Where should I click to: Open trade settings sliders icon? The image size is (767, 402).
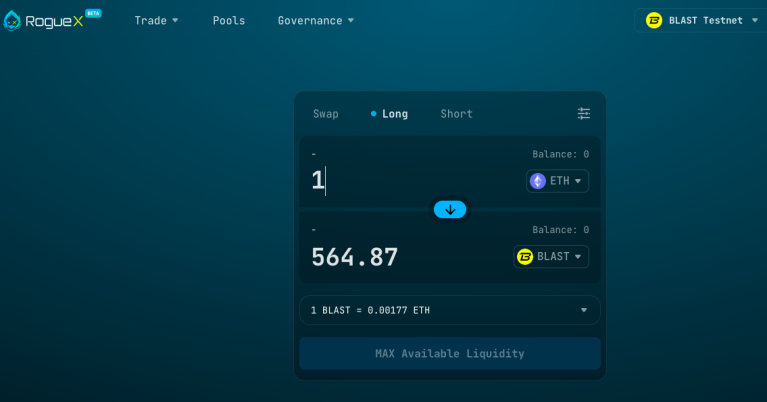pyautogui.click(x=584, y=113)
